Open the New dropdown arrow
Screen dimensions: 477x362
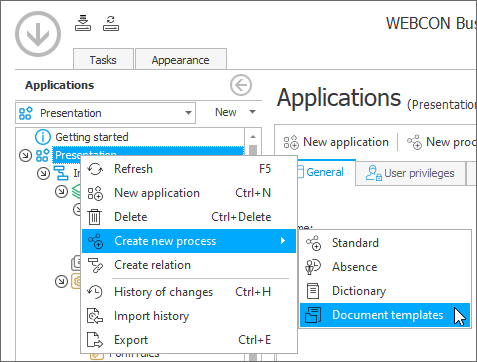pyautogui.click(x=253, y=112)
